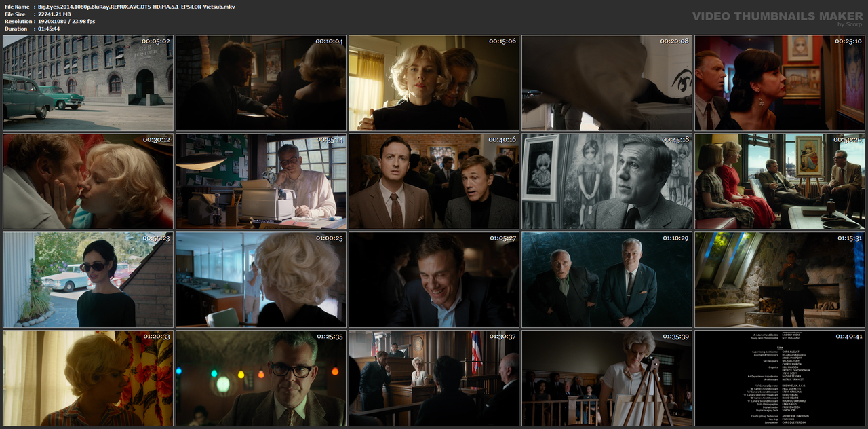Open the black-and-white thumbnail at 00:45:18

tap(607, 181)
